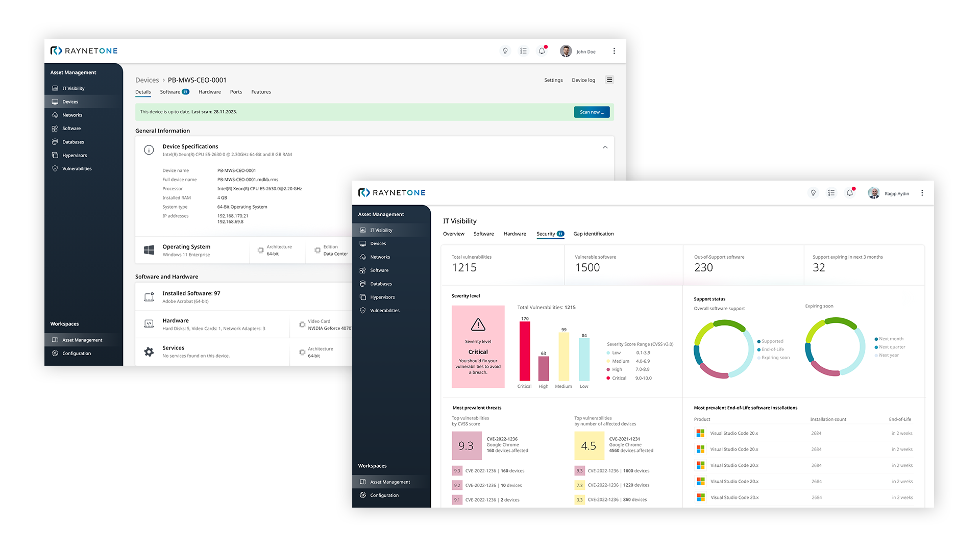
Task: Click the red Critical bar in the severity chart
Action: (525, 351)
